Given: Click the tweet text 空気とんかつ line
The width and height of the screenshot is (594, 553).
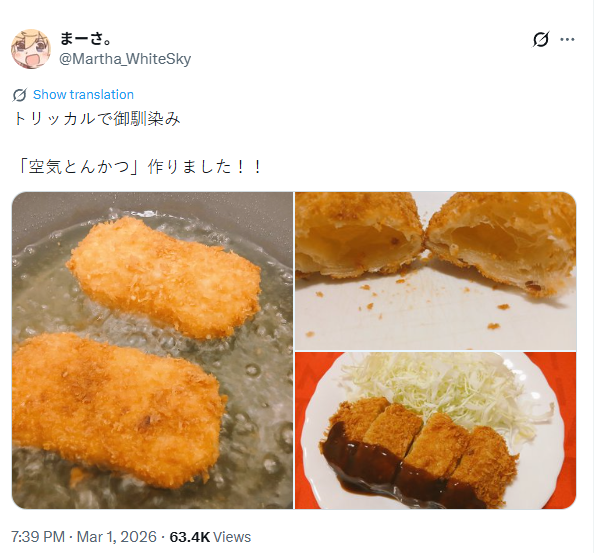Looking at the screenshot, I should coord(139,167).
